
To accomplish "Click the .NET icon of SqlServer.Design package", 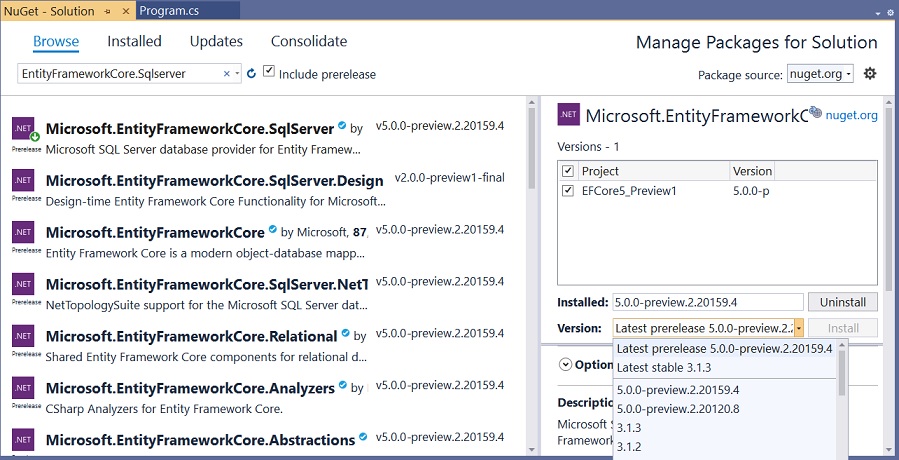I will click(23, 180).
